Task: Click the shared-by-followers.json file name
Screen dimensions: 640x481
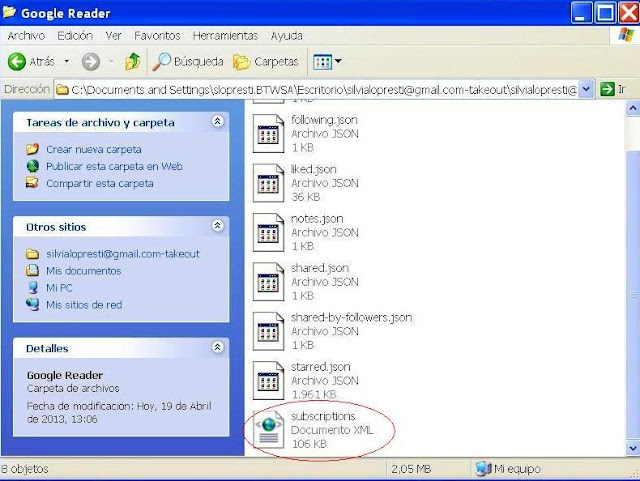Action: pyautogui.click(x=351, y=318)
